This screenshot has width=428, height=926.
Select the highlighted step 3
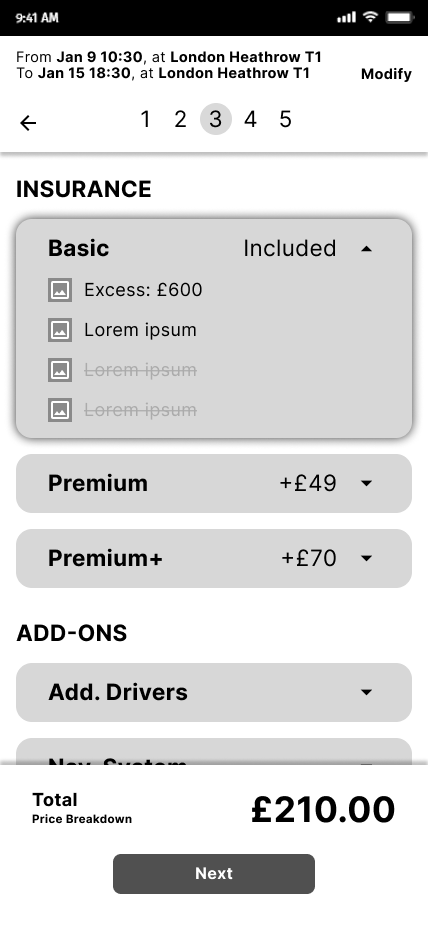coord(215,119)
